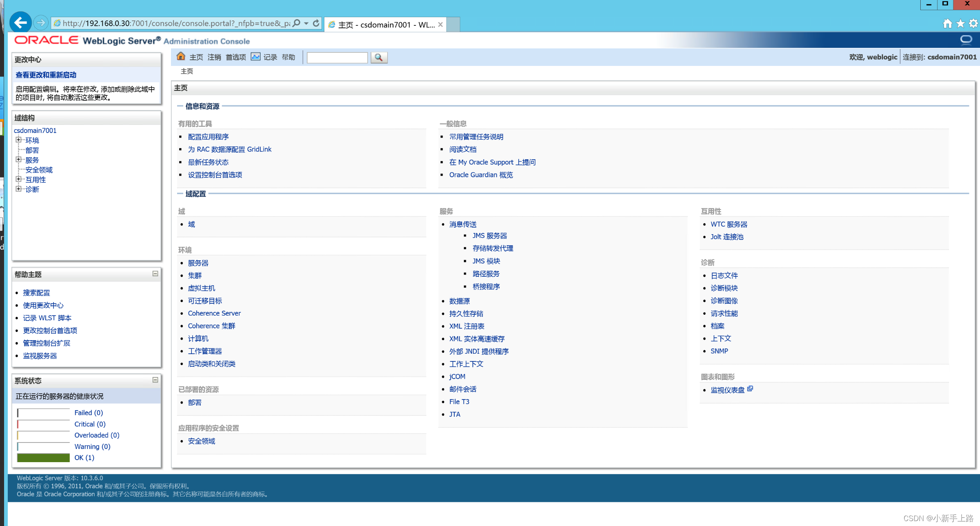Click the console home house icon
980x526 pixels.
point(181,56)
